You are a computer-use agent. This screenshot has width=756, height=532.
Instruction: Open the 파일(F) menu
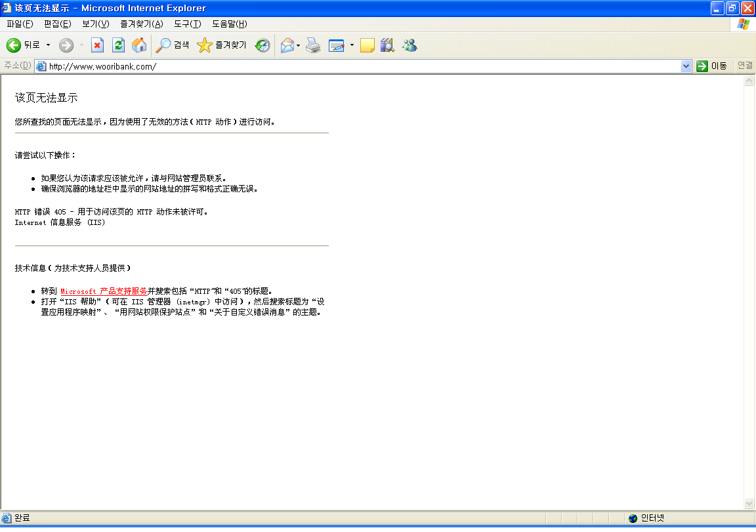click(20, 24)
